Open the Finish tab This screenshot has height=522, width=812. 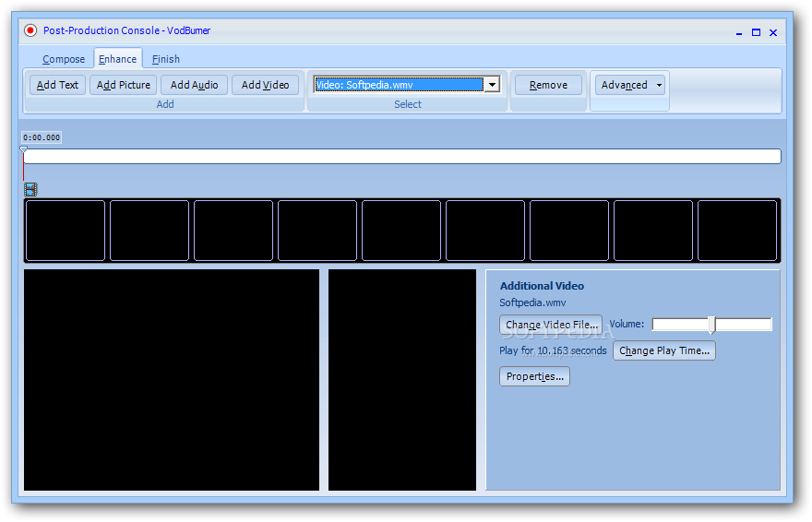coord(166,59)
